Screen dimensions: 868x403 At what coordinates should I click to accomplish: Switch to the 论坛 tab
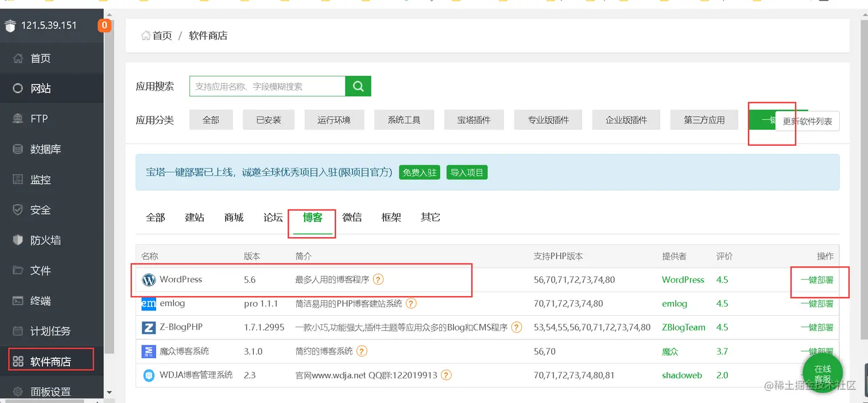(273, 218)
